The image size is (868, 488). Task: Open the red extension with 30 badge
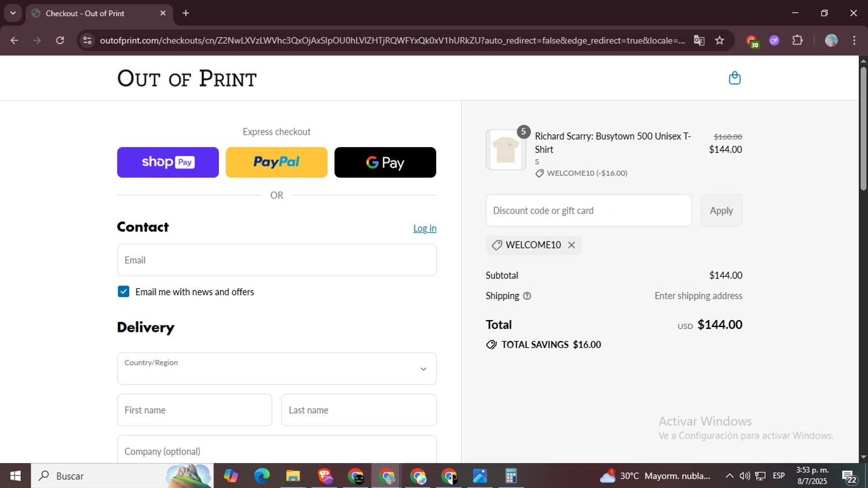pyautogui.click(x=752, y=41)
